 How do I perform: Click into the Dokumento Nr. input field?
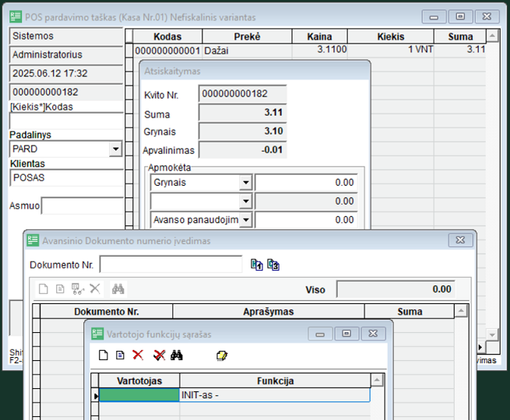(171, 264)
